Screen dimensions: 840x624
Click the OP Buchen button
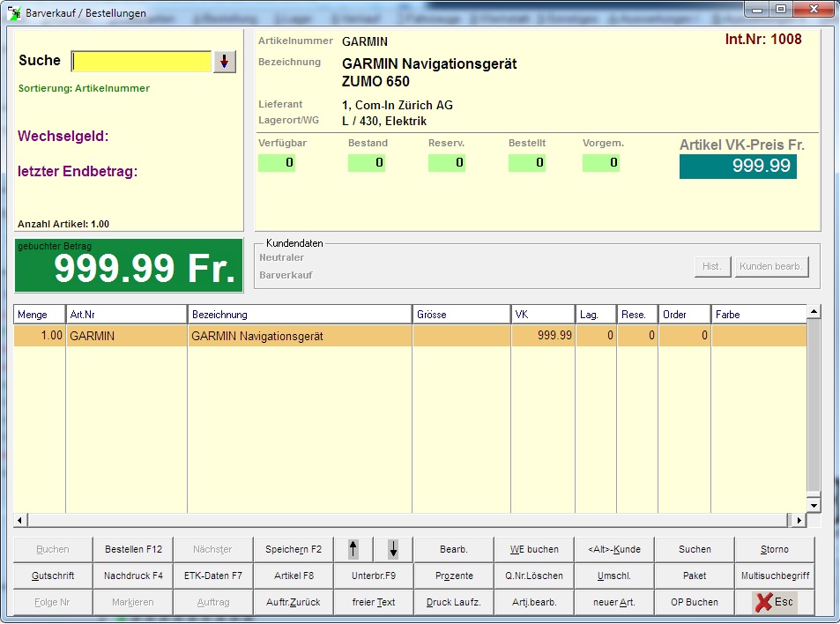pyautogui.click(x=695, y=602)
